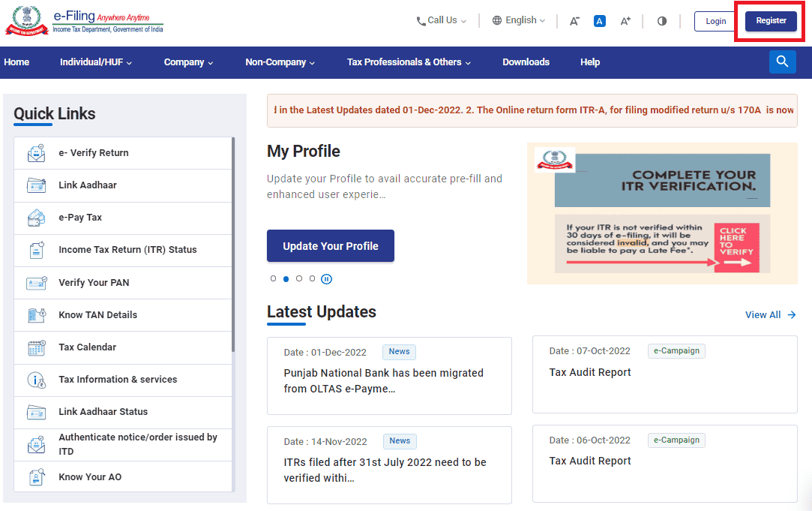Click the Know Your AO icon
The height and width of the screenshot is (511, 812).
click(36, 476)
